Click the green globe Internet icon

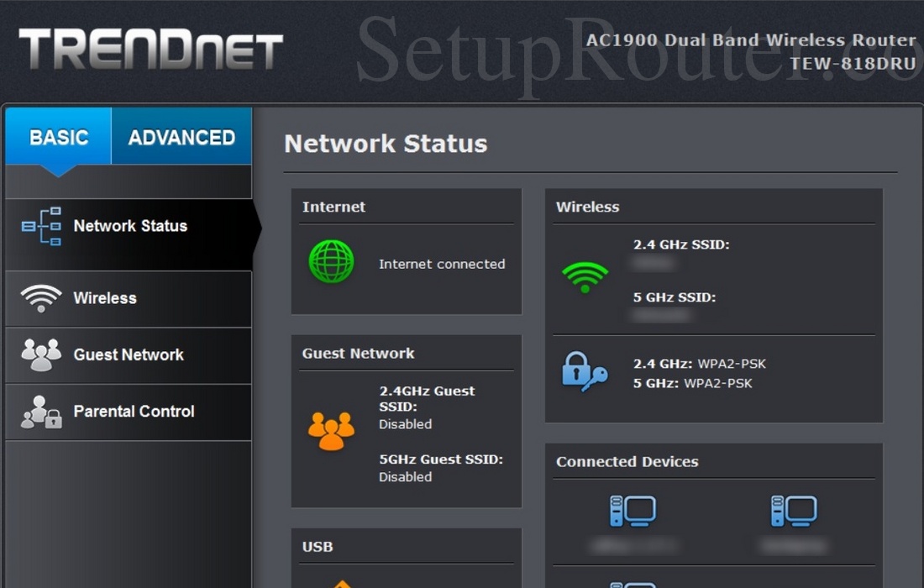point(331,261)
